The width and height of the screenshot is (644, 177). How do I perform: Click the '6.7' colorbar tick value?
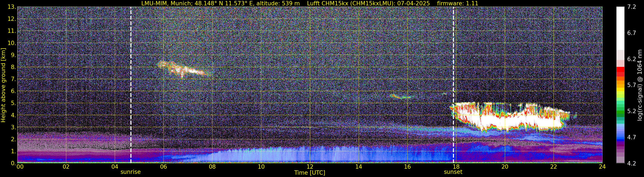click(x=632, y=33)
